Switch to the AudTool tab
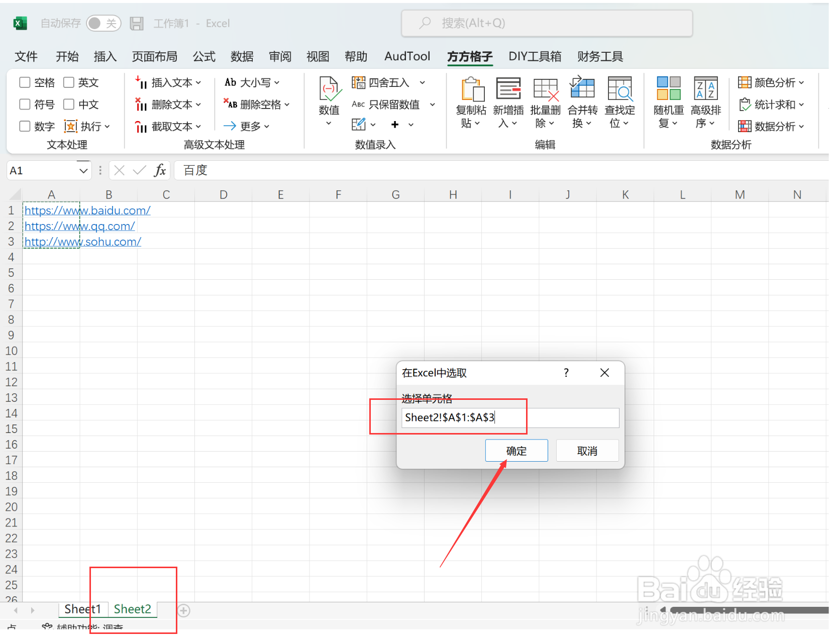The width and height of the screenshot is (830, 644). [x=407, y=56]
